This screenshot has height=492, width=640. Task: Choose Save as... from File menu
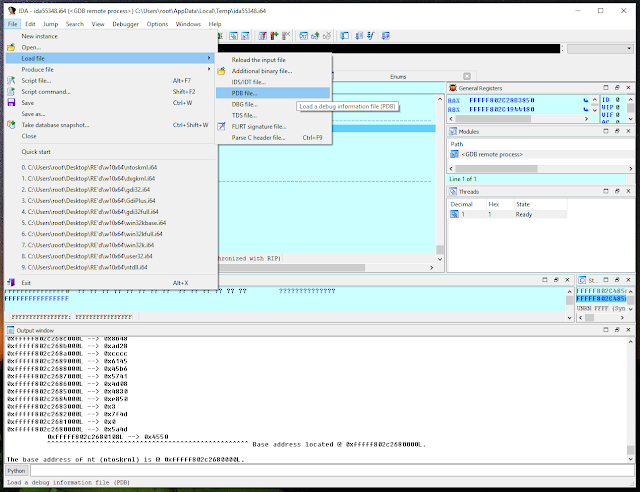click(x=111, y=114)
